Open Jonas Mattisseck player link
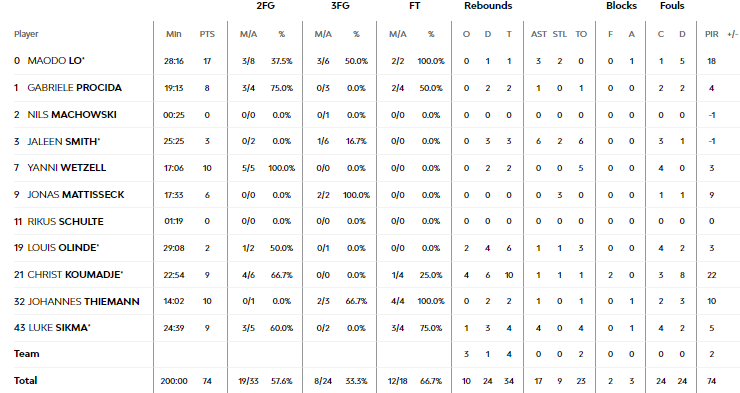Image resolution: width=740 pixels, height=393 pixels. 76,194
